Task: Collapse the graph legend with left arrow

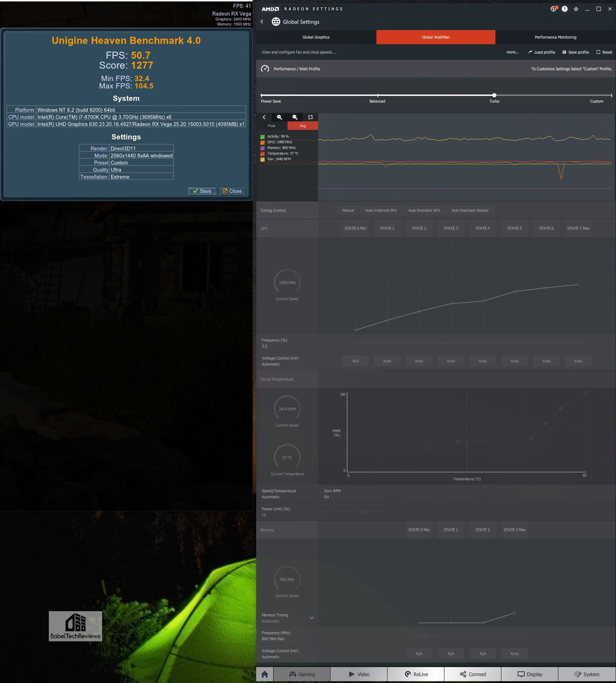Action: tap(264, 117)
